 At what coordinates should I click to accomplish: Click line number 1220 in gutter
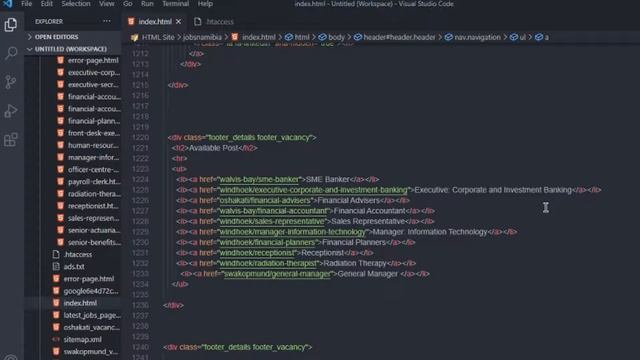[140, 138]
